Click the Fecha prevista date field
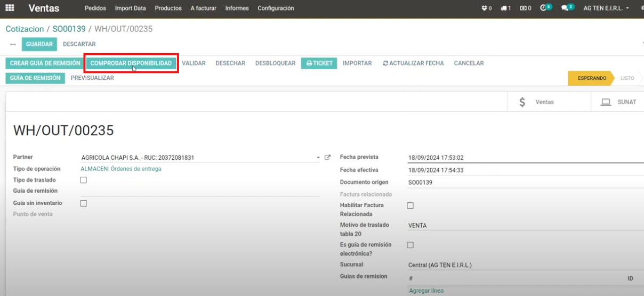 point(525,158)
